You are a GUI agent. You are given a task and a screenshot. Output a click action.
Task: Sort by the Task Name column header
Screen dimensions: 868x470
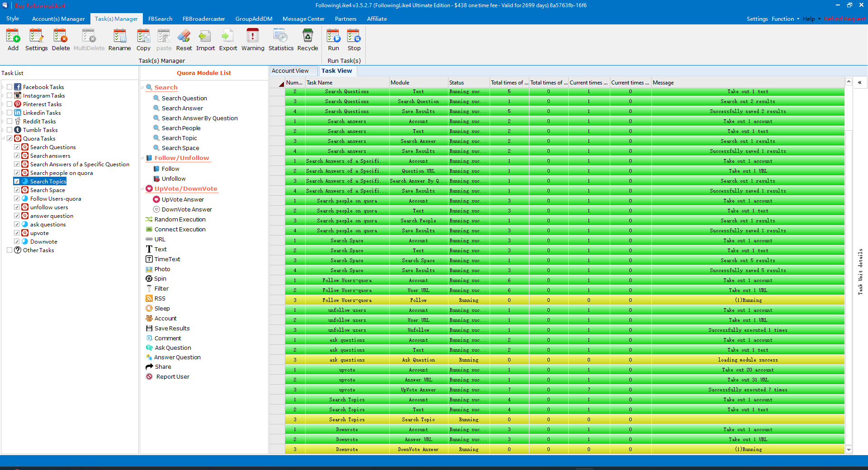[347, 83]
